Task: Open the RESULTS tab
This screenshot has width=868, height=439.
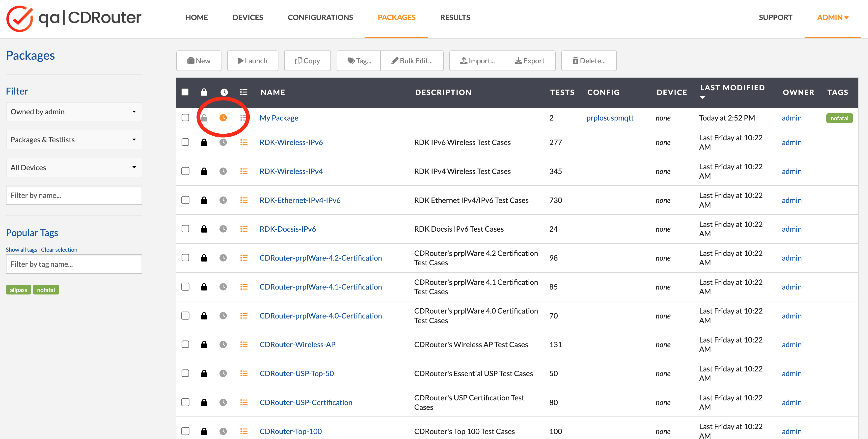Action: (455, 18)
